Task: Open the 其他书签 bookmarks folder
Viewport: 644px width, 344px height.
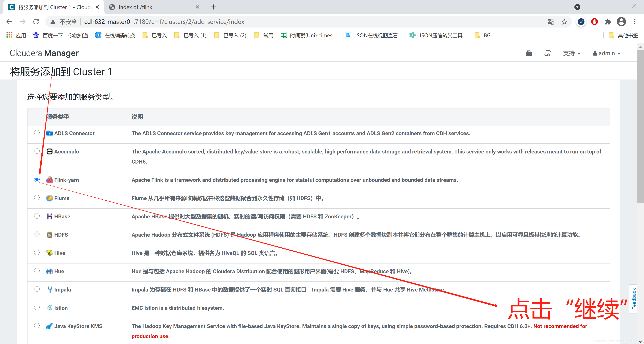Action: point(623,35)
